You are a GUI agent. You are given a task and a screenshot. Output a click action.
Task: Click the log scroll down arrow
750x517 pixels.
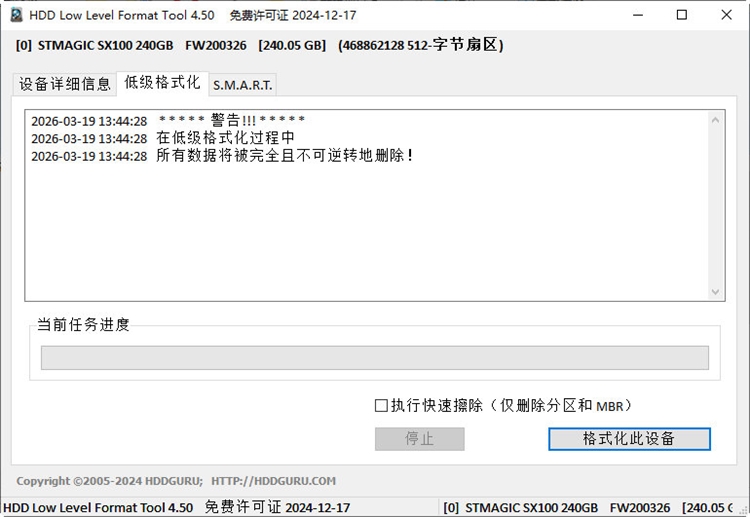715,291
